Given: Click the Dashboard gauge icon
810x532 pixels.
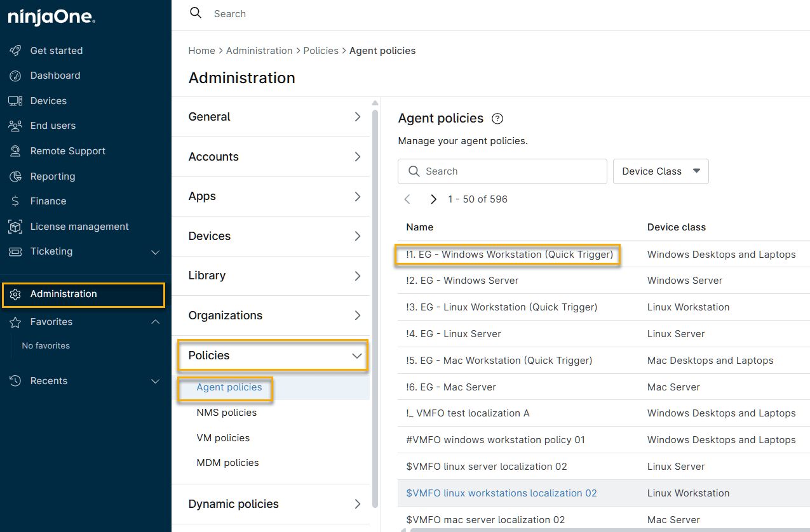Looking at the screenshot, I should 15,76.
